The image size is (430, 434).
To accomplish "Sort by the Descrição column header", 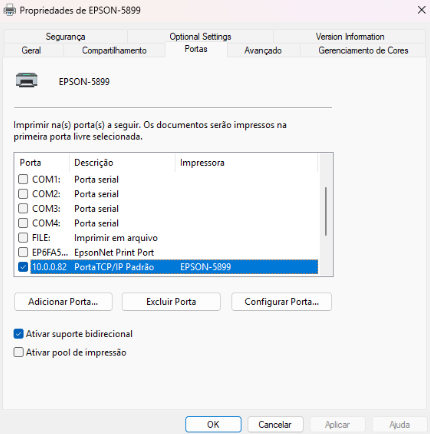I will (x=122, y=163).
